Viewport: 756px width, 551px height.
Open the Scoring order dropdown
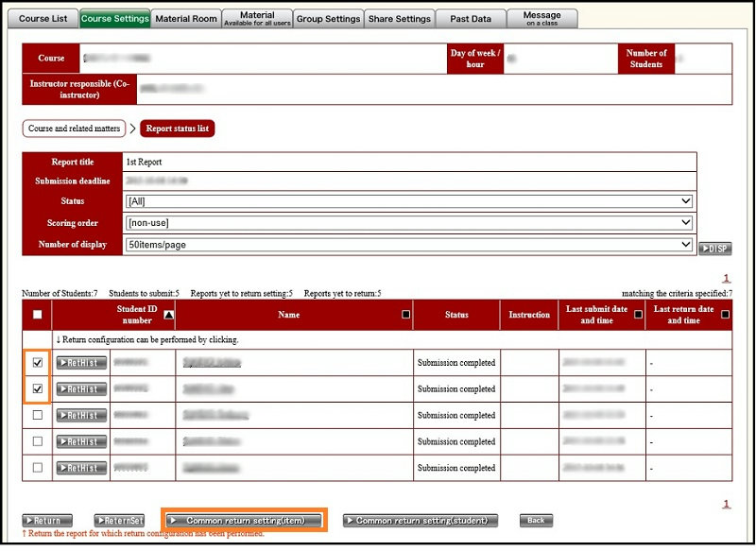tap(408, 222)
